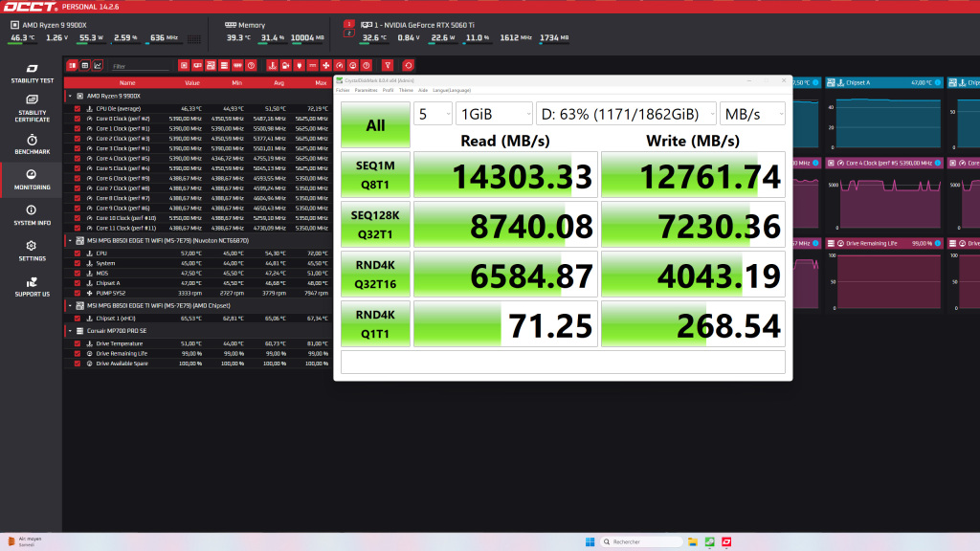Uncheck Core 4 Clock (perf #5) row
The width and height of the screenshot is (980, 551).
[78, 159]
